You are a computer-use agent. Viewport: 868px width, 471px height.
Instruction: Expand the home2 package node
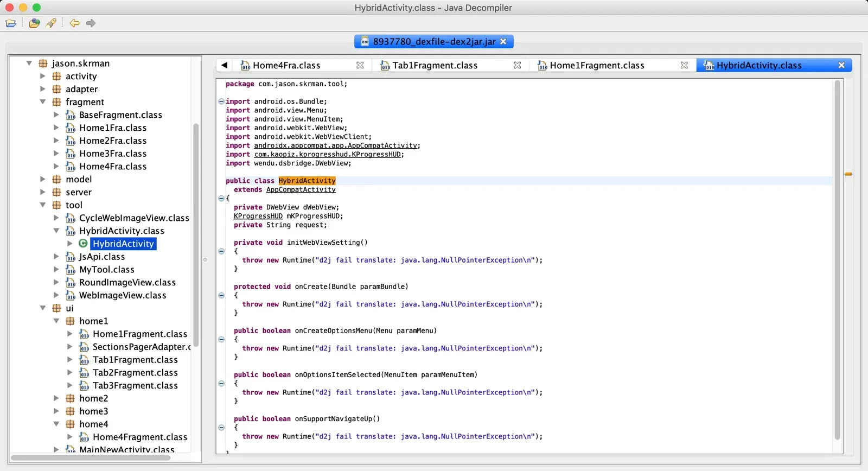[x=56, y=398]
